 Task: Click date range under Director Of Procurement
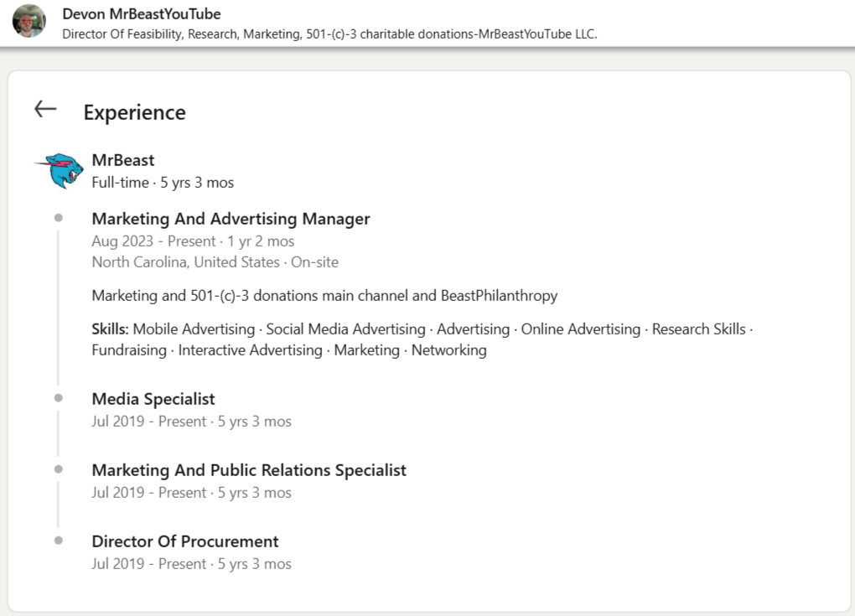[x=191, y=564]
